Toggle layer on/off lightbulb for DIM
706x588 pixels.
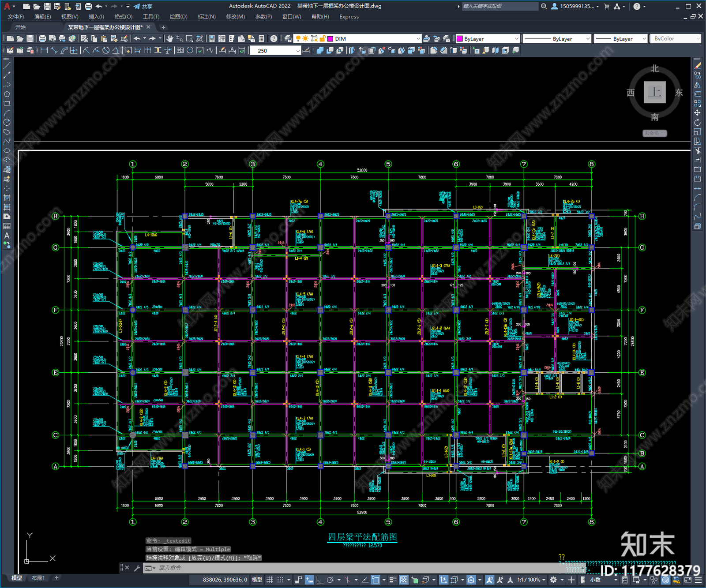click(x=298, y=39)
